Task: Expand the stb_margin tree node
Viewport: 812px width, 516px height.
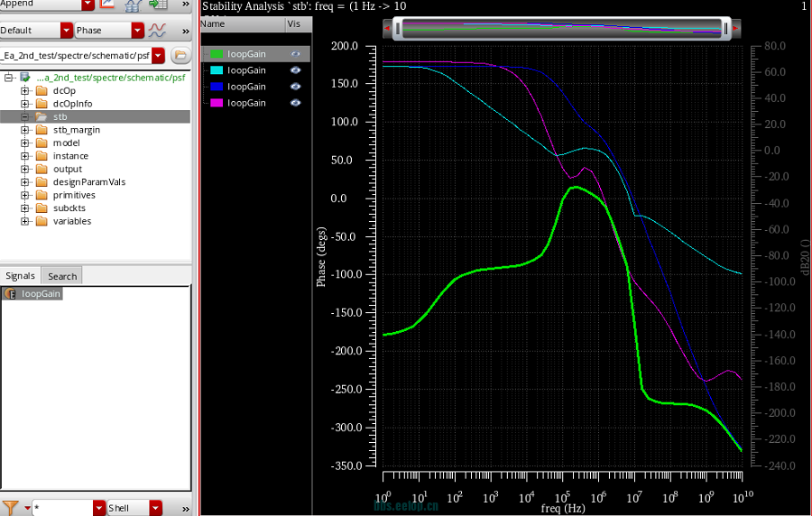Action: [x=24, y=130]
